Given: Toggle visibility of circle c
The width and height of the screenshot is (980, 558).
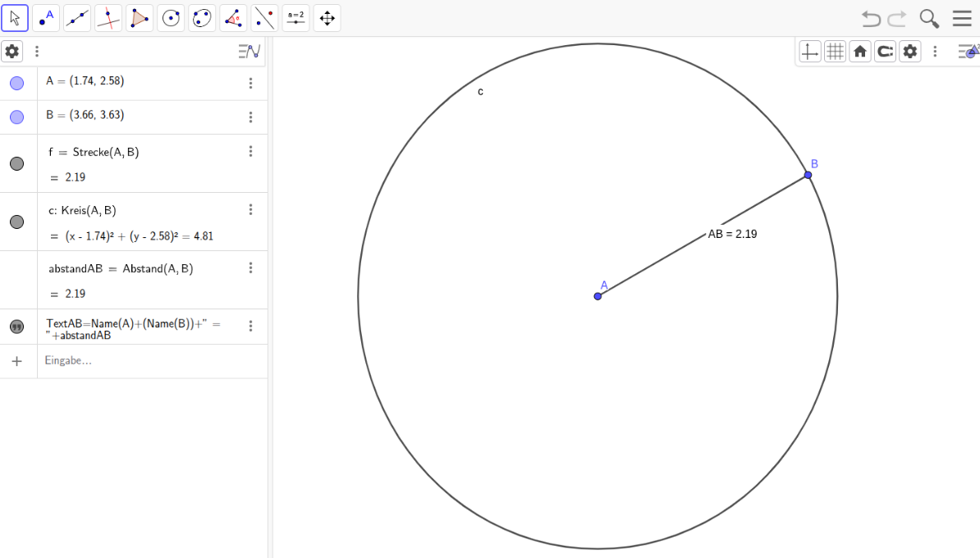Looking at the screenshot, I should coord(16,222).
